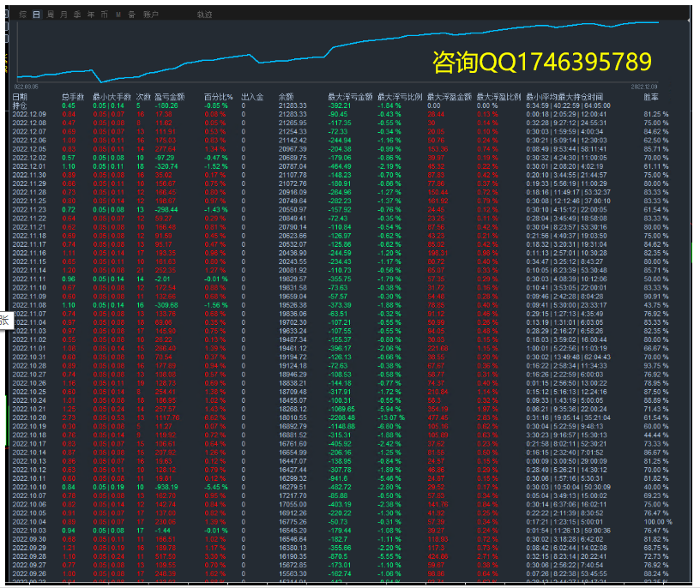This screenshot has width=700, height=588.
Task: Sort by the 日期 column header
Action: [x=21, y=97]
